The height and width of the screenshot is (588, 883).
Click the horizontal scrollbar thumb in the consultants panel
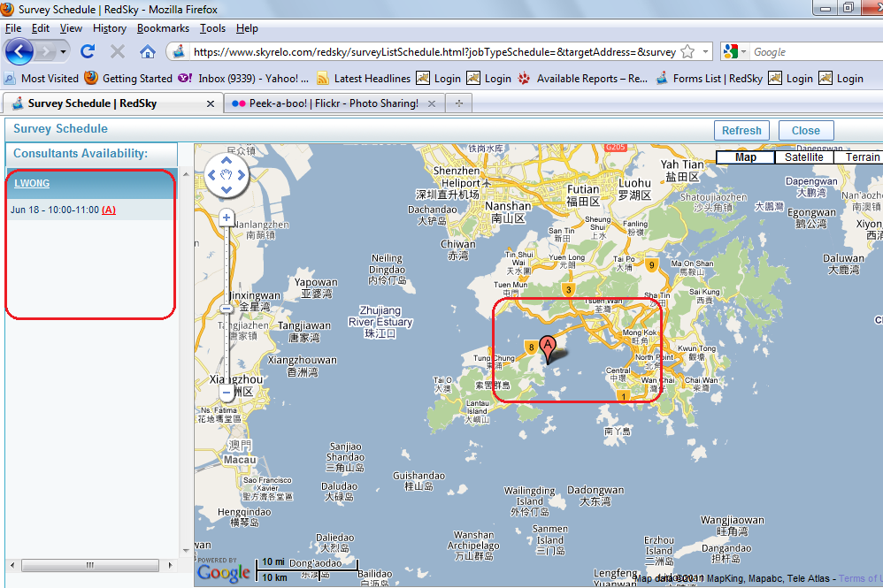[90, 565]
